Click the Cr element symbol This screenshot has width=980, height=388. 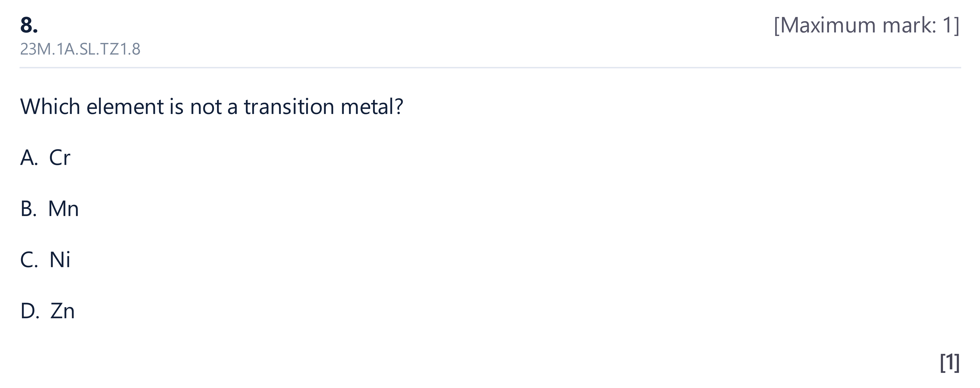(60, 158)
